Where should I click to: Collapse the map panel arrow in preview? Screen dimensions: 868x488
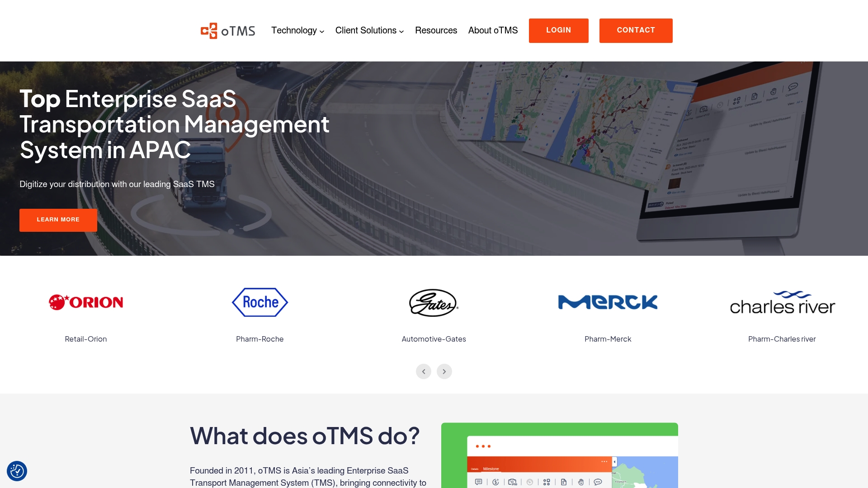[614, 462]
